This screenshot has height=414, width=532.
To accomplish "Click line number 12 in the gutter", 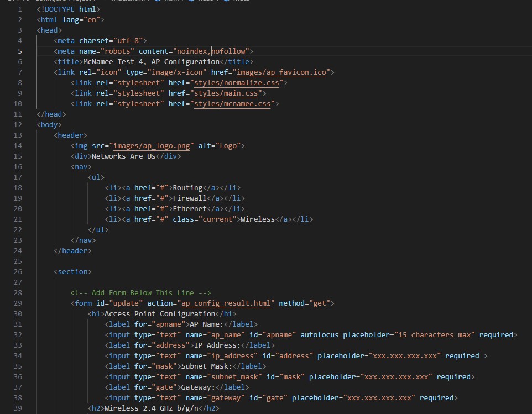I will pos(18,125).
